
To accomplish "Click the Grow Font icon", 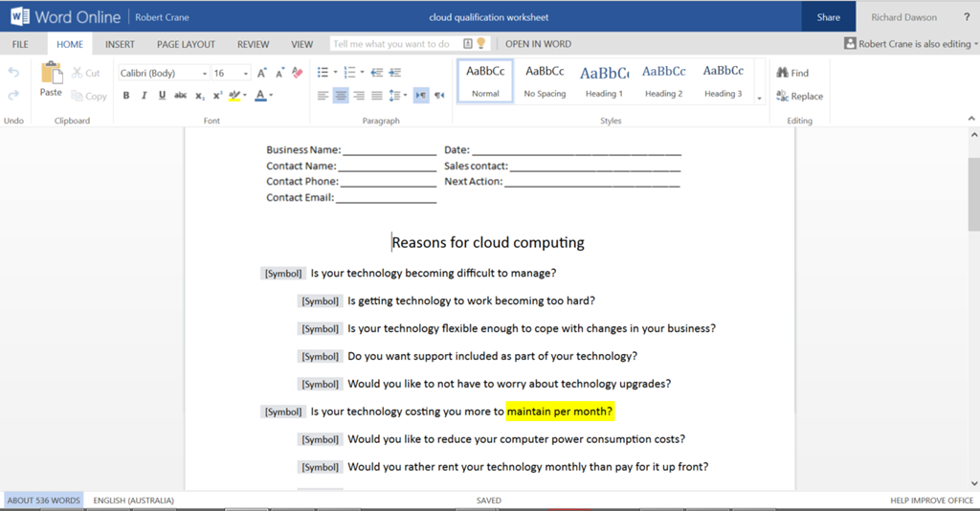I will (262, 73).
